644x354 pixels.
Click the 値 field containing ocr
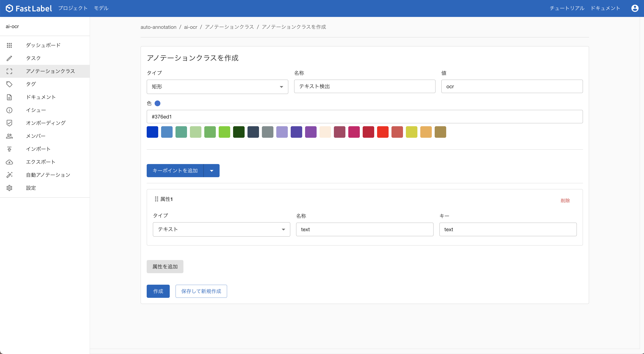tap(512, 86)
